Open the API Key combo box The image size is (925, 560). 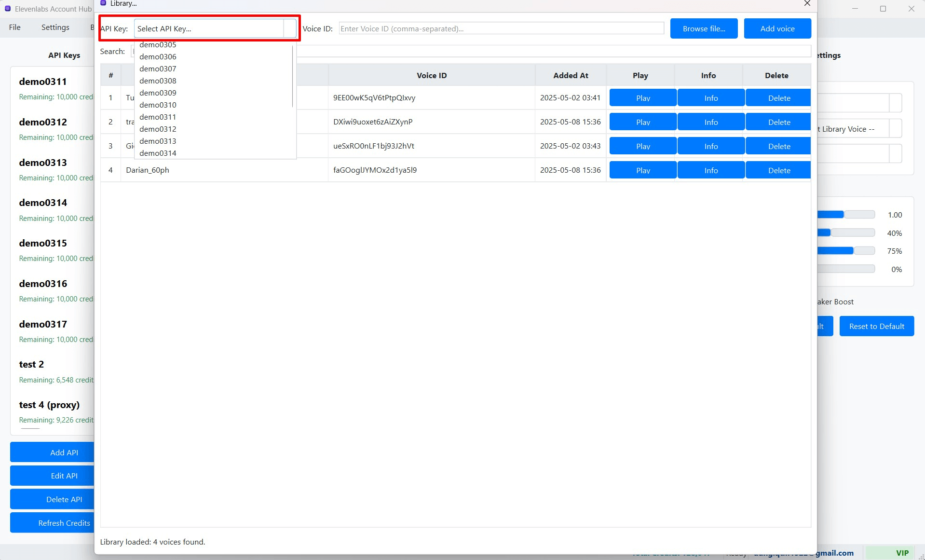215,28
